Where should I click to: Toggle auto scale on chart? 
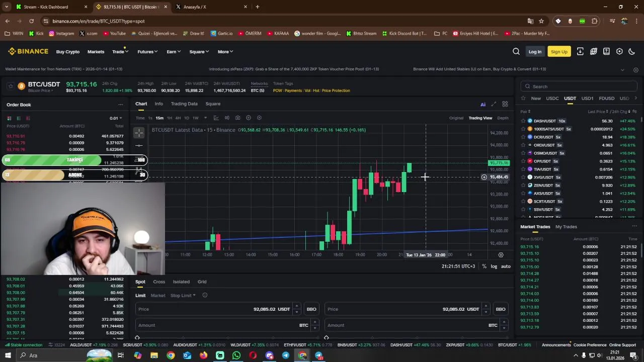click(x=506, y=266)
